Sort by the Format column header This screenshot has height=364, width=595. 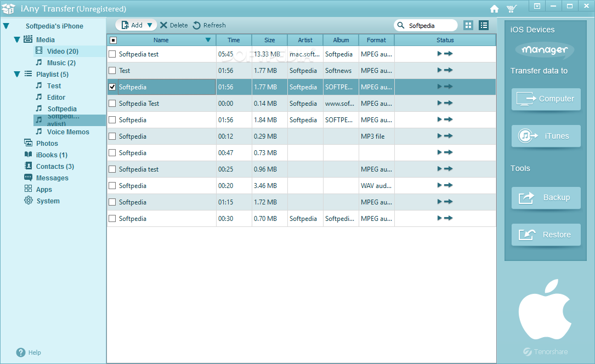pos(376,40)
